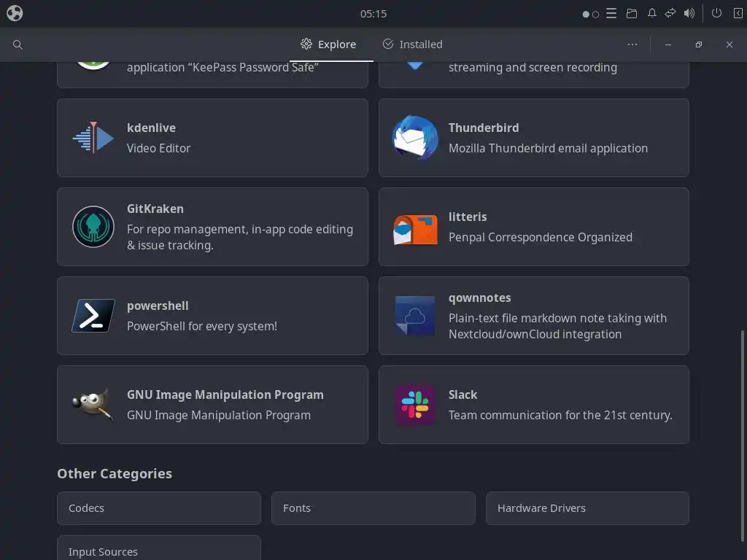
Task: Open the Fonts category
Action: (x=373, y=508)
